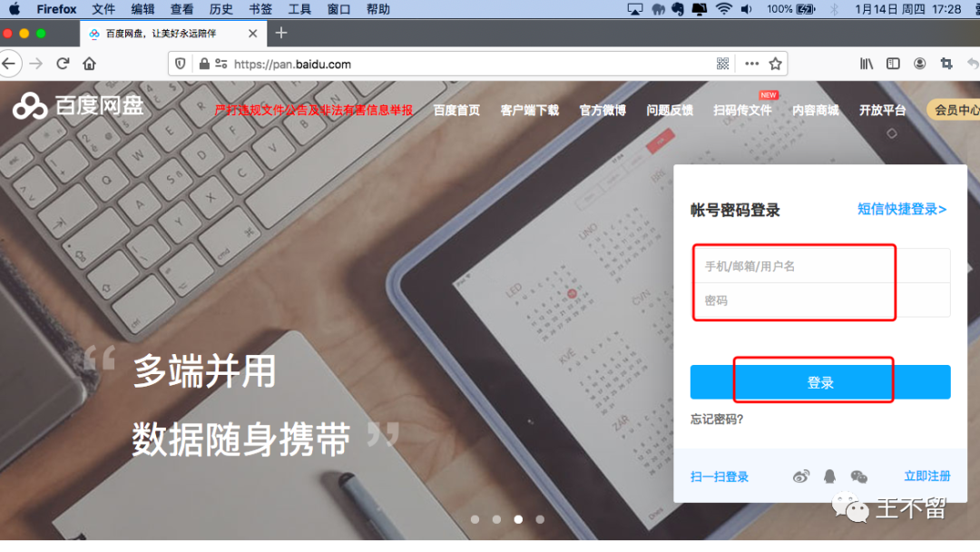The width and height of the screenshot is (980, 552).
Task: Open 官方微博 link
Action: (603, 110)
